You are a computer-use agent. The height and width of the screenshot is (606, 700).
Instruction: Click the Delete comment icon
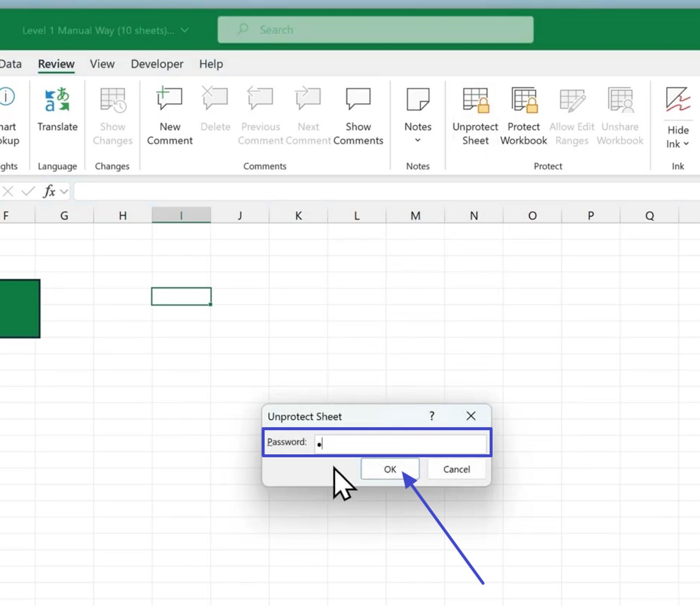(215, 100)
